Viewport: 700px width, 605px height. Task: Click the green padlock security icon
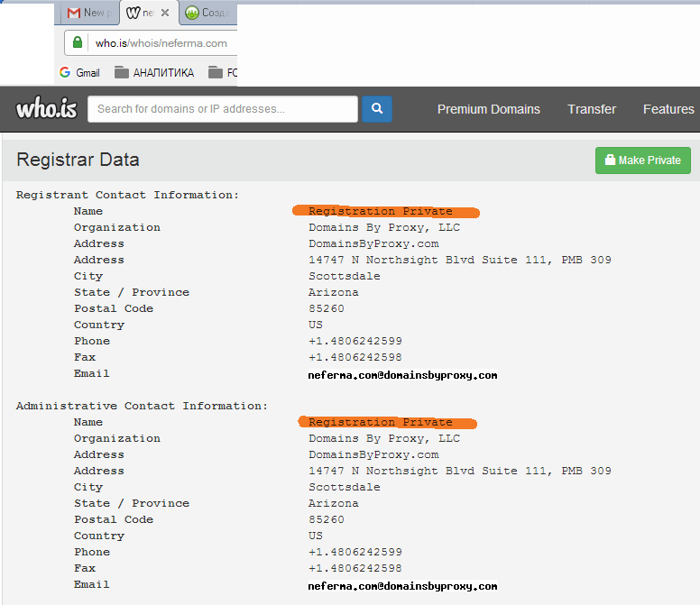click(78, 43)
